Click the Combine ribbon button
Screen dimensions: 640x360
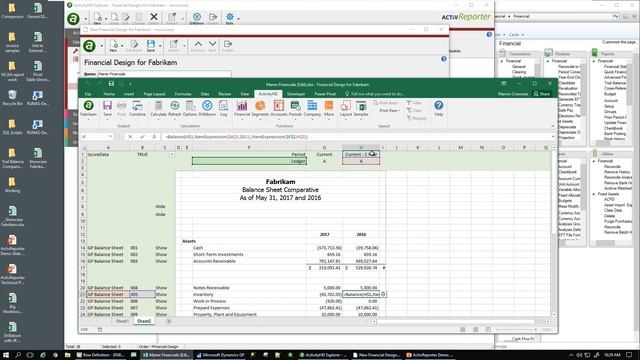click(x=137, y=109)
